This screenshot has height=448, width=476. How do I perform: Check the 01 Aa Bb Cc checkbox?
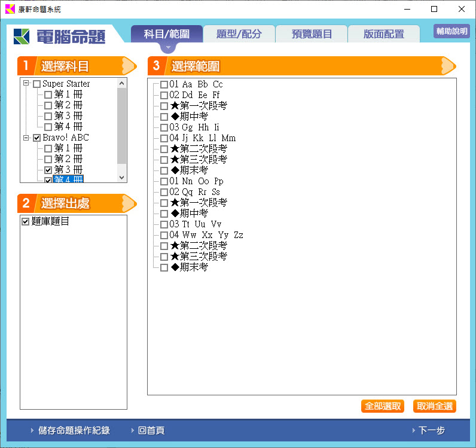164,84
